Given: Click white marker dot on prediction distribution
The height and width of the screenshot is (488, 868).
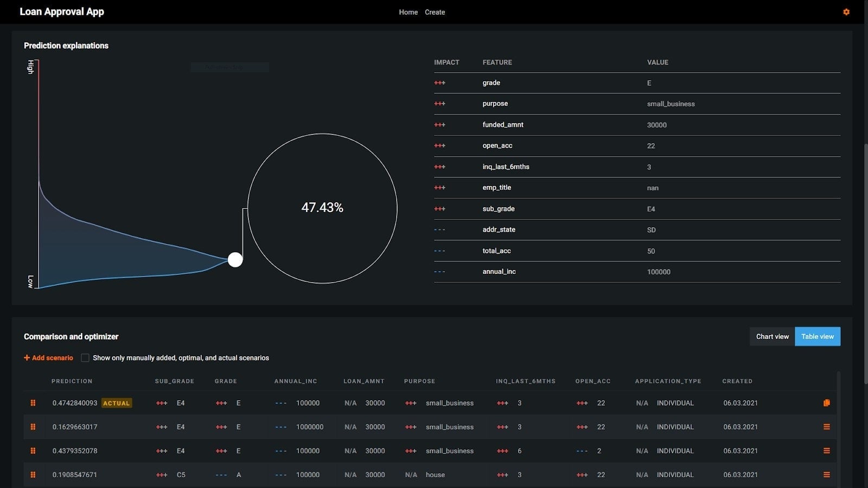Looking at the screenshot, I should (x=235, y=260).
